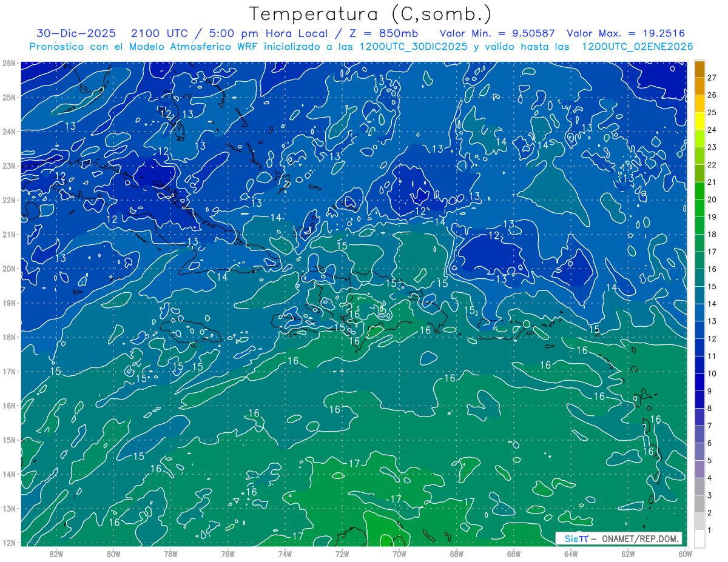Click the "19N" latitude label
This screenshot has width=728, height=562.
coord(8,303)
